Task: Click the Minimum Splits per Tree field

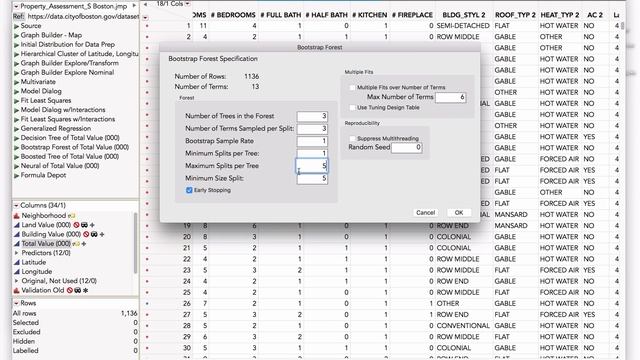Action: pyautogui.click(x=312, y=153)
